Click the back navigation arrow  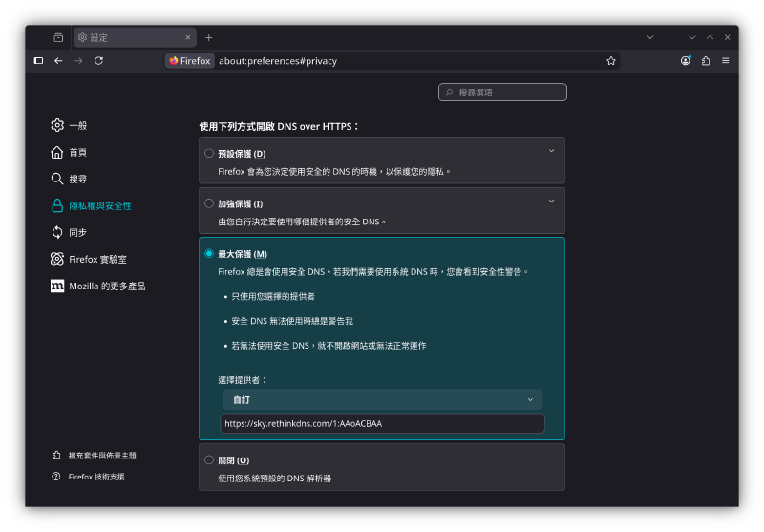tap(58, 60)
